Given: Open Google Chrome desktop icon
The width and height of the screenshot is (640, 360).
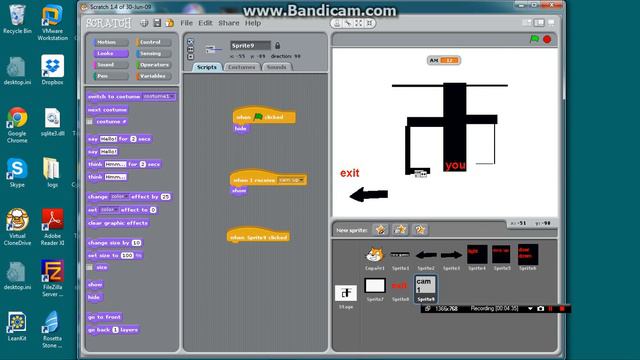Looking at the screenshot, I should coord(17,124).
